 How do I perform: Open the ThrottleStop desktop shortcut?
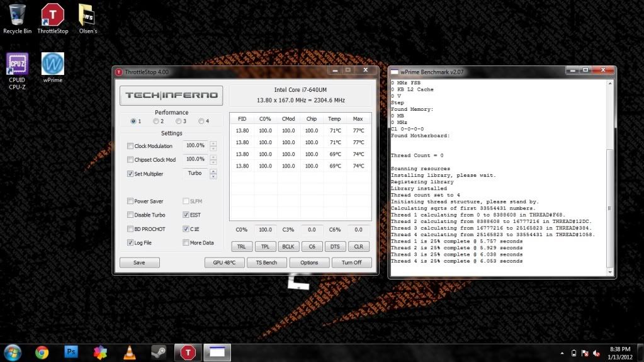[x=53, y=18]
